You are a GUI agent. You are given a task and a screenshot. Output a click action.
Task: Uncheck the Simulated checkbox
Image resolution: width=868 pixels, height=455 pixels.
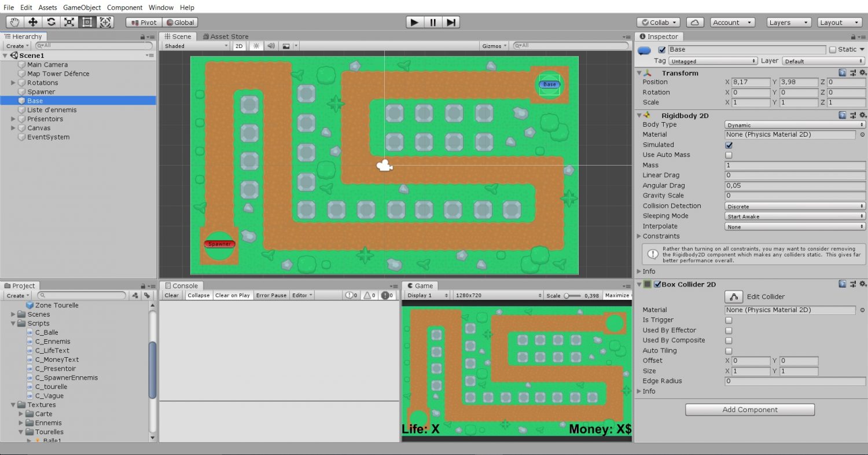pyautogui.click(x=729, y=145)
